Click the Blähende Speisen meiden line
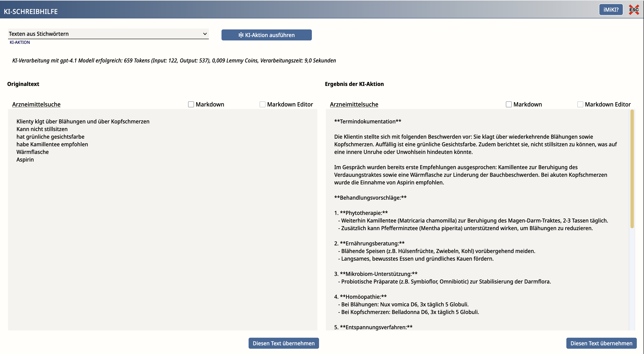 (437, 251)
